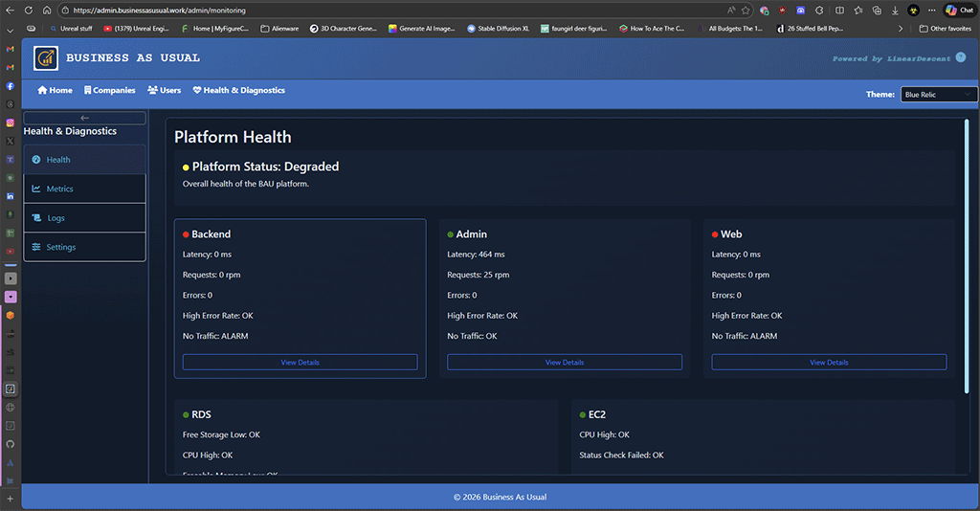View Details for the Admin service

pyautogui.click(x=565, y=363)
